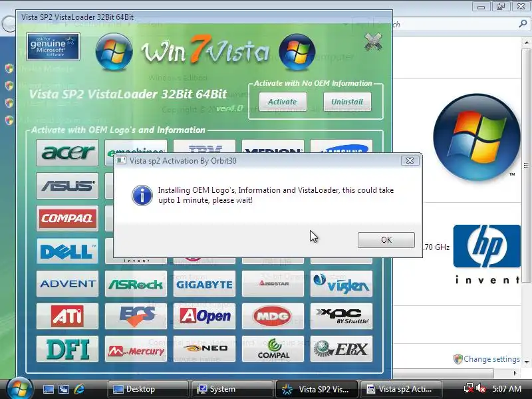Viewport: 532px width, 399px height.
Task: Click the crossed-tools close icon in VistaLoader
Action: 373,42
